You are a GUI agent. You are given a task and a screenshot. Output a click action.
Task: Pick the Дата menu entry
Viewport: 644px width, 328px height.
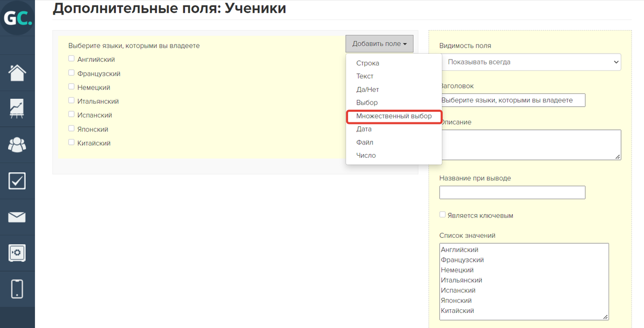point(364,129)
